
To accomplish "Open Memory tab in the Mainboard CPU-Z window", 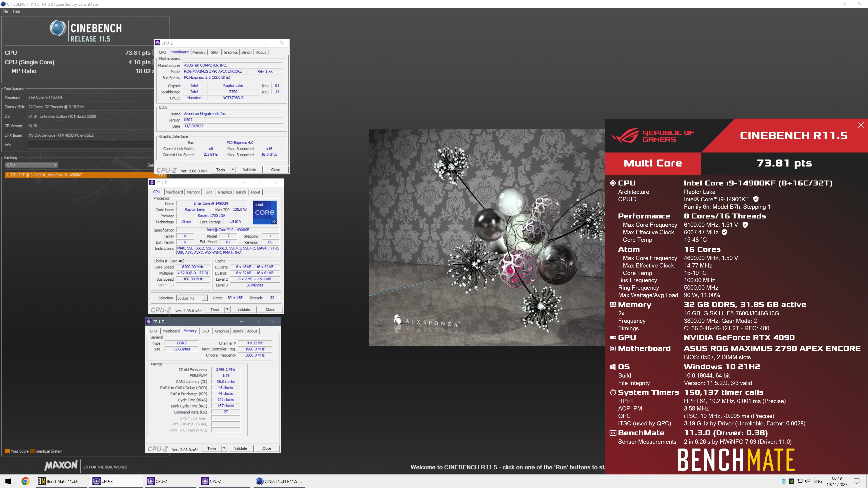I will [199, 52].
